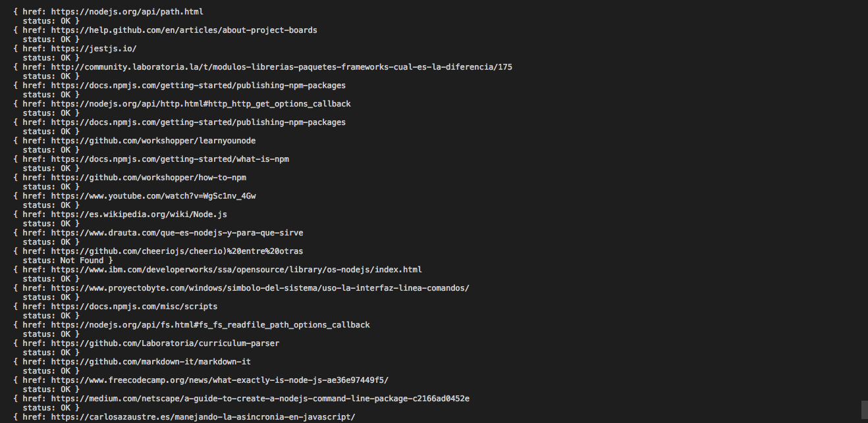Select the help.github.com about-project-boards URL
The height and width of the screenshot is (423, 868).
pyautogui.click(x=184, y=30)
